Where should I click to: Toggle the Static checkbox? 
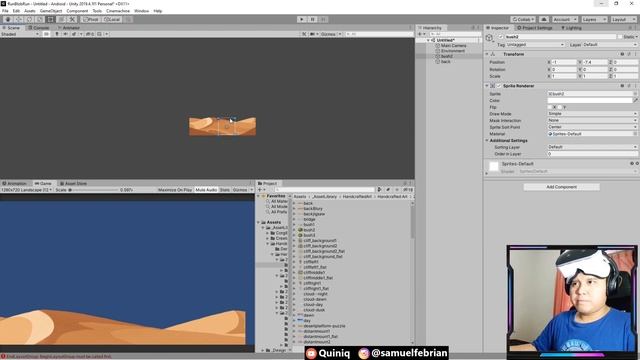620,37
